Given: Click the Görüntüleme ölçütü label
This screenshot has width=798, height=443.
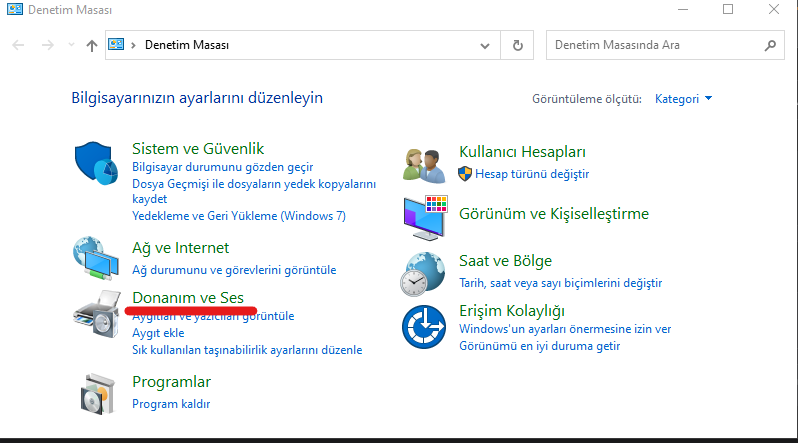Looking at the screenshot, I should point(587,99).
